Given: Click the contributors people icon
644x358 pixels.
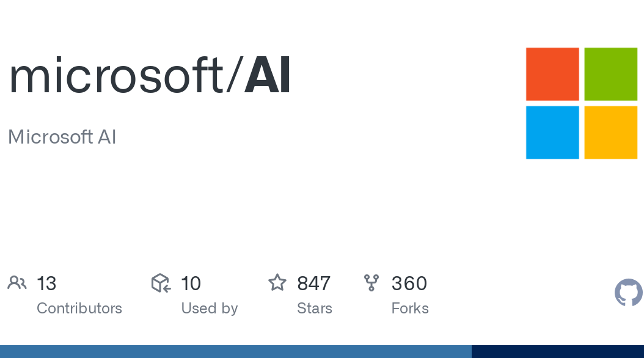Looking at the screenshot, I should click(17, 283).
